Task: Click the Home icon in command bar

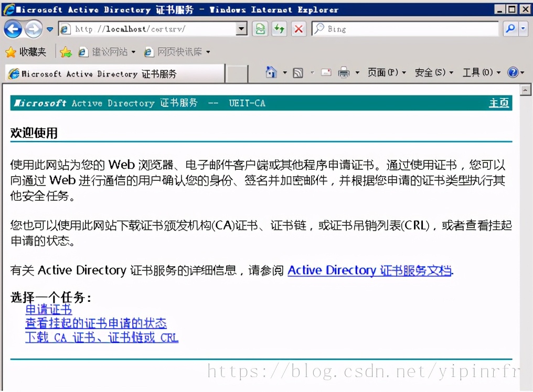Action: (x=271, y=72)
